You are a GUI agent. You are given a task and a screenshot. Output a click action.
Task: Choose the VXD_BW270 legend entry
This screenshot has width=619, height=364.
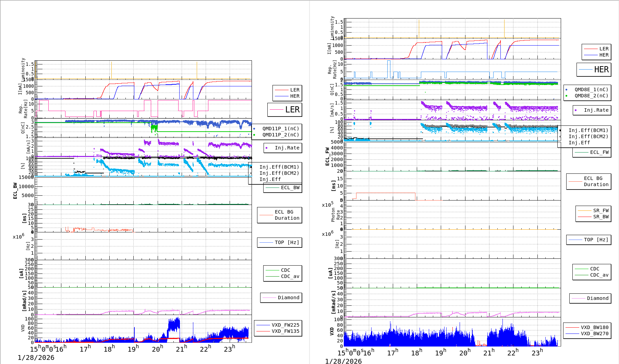pyautogui.click(x=594, y=334)
